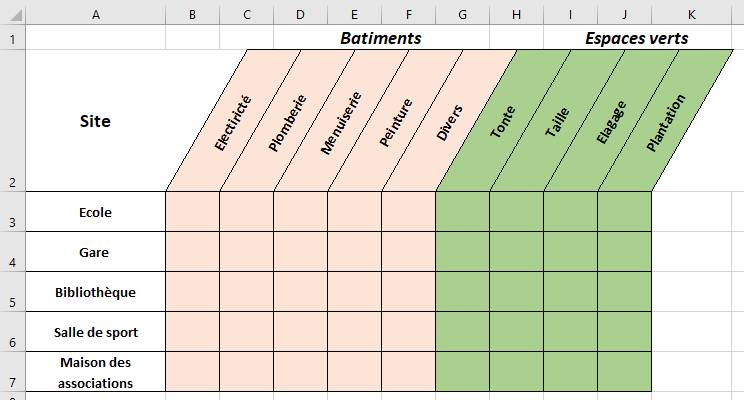Click the angled "Plomberie" header label
This screenshot has height=400, width=744.
coord(288,123)
